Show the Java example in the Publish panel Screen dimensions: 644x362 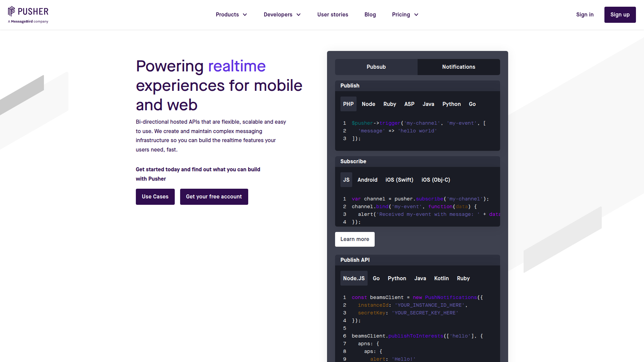[x=428, y=104]
